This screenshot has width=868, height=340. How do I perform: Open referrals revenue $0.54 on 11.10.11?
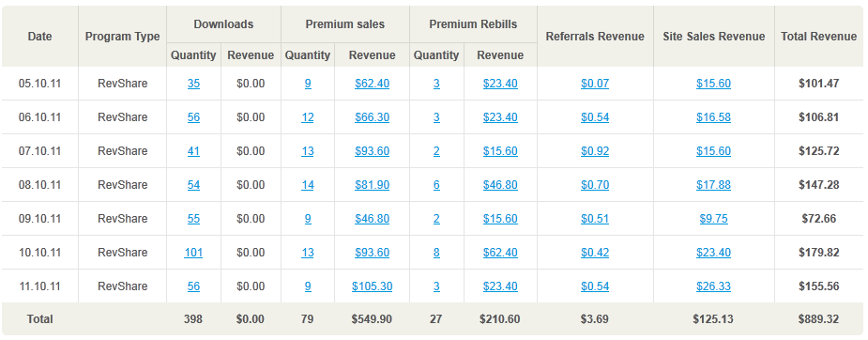click(x=595, y=286)
